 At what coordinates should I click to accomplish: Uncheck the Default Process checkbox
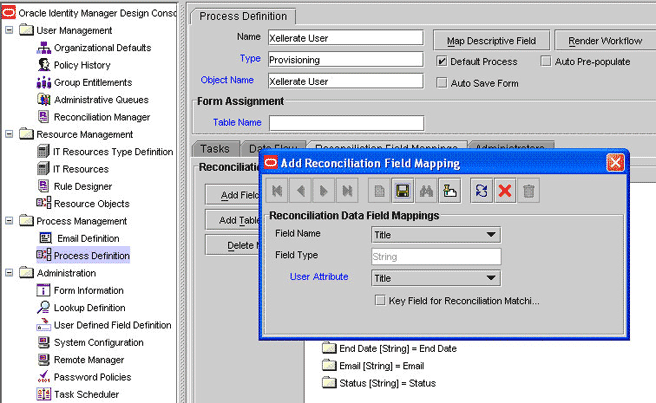(x=441, y=62)
